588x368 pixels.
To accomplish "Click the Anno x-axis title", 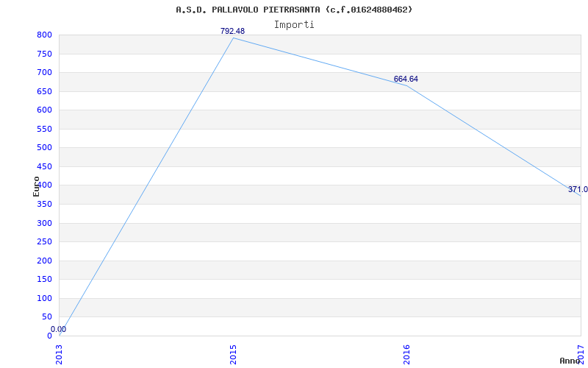I will coord(570,361).
